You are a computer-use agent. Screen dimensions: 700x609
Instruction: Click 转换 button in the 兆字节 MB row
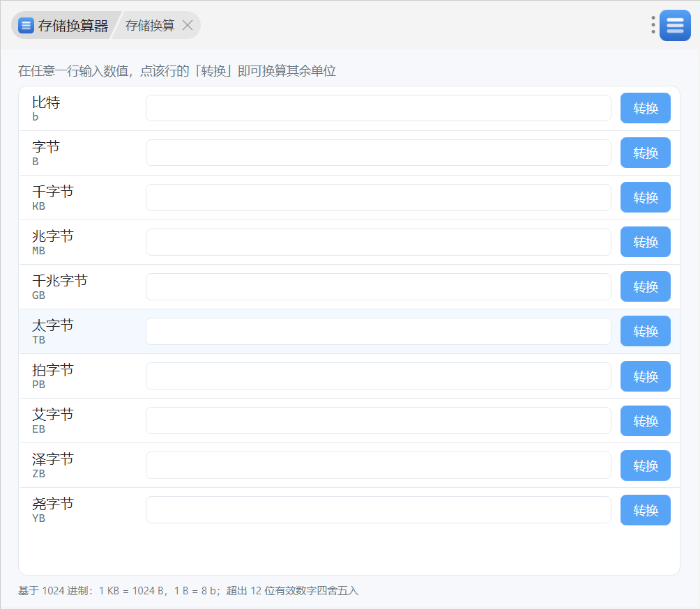645,242
